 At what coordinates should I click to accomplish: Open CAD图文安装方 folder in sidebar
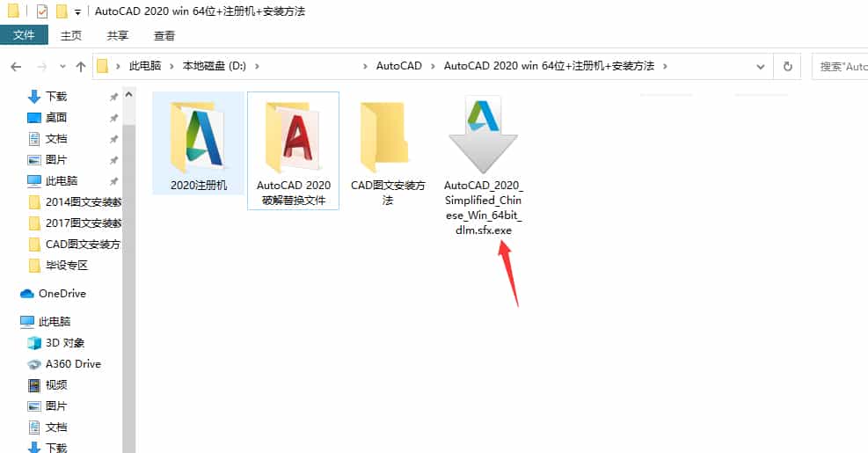(x=75, y=245)
